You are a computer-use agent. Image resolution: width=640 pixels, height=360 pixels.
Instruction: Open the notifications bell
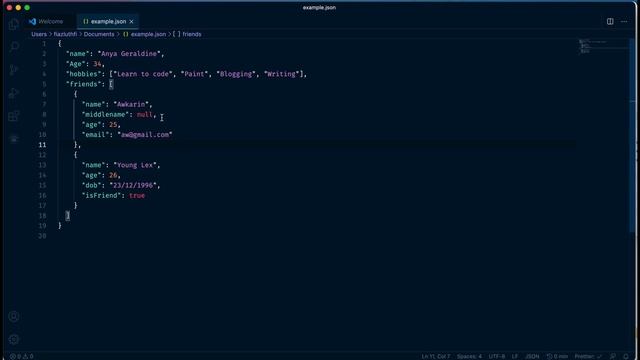pos(626,356)
